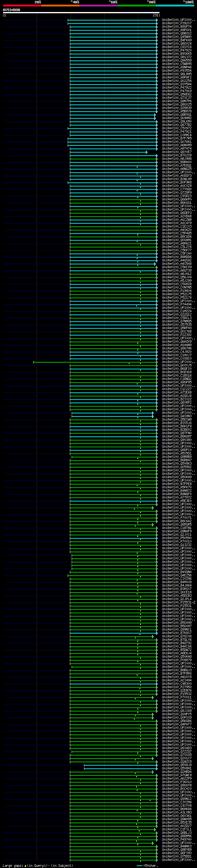Click UniRef100_A5B878 label
This screenshot has width=197, height=868.
click(176, 111)
